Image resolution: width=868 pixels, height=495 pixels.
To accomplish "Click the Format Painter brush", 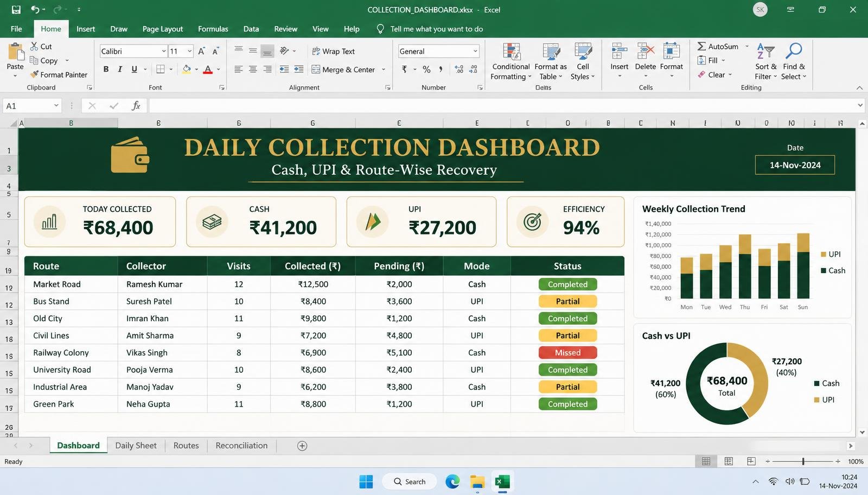I will [35, 74].
